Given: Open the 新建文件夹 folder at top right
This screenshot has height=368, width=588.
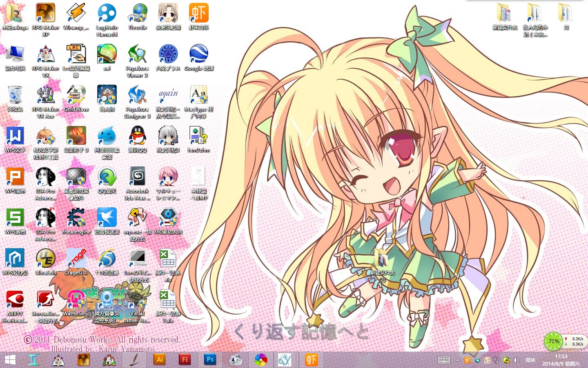Looking at the screenshot, I should coord(505,16).
